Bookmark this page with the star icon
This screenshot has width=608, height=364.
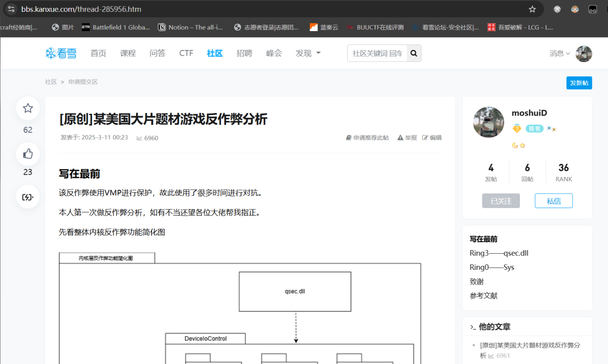coord(532,9)
